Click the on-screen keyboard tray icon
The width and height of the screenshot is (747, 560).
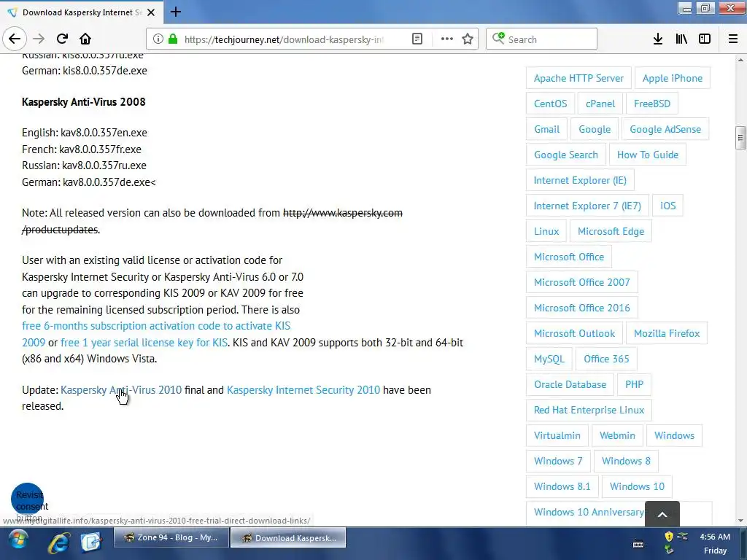(x=638, y=544)
